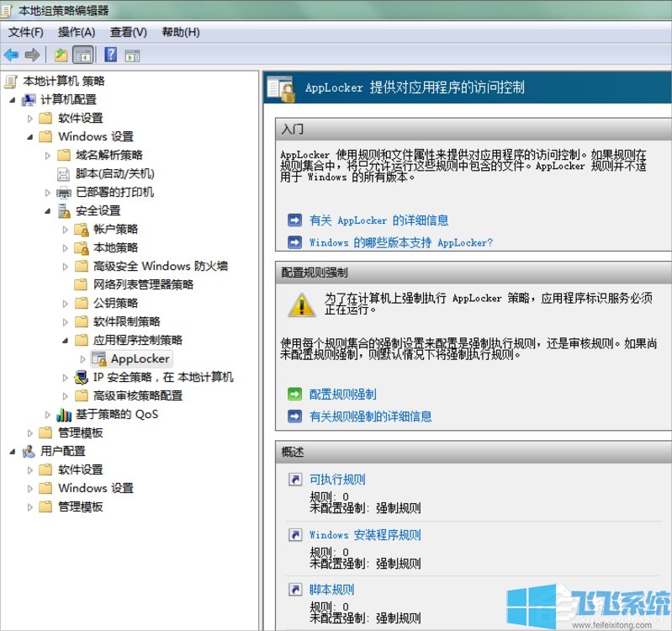Select 软件限制策略 in the tree

pos(126,321)
